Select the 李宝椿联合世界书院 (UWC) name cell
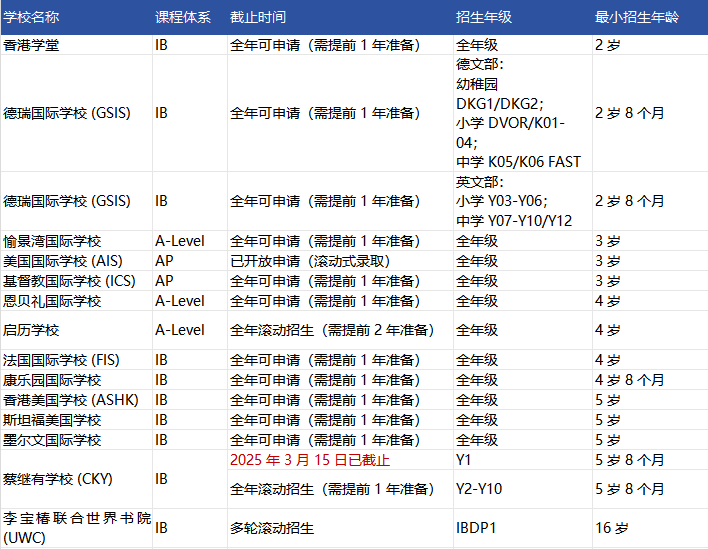The width and height of the screenshot is (708, 549). (x=76, y=528)
